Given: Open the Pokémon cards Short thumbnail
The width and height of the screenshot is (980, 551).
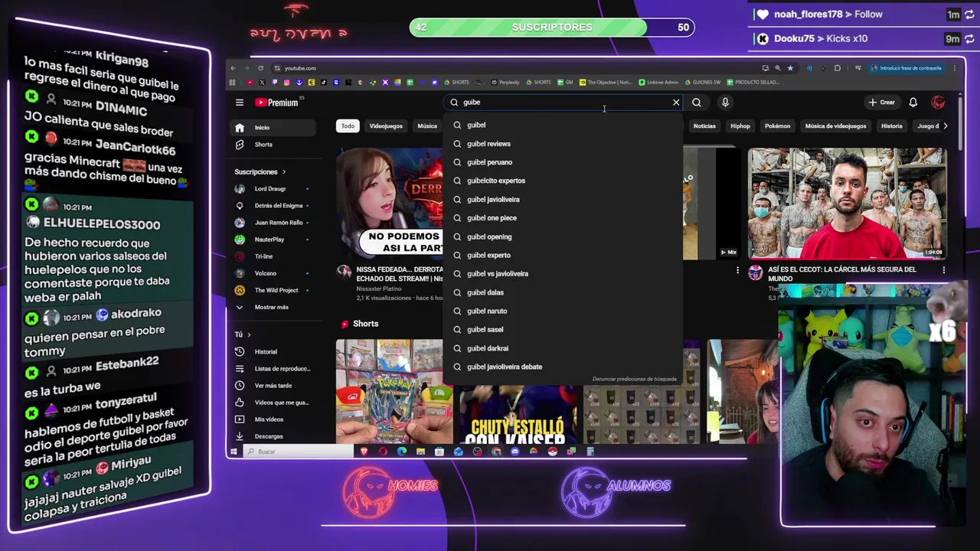Looking at the screenshot, I should [394, 391].
